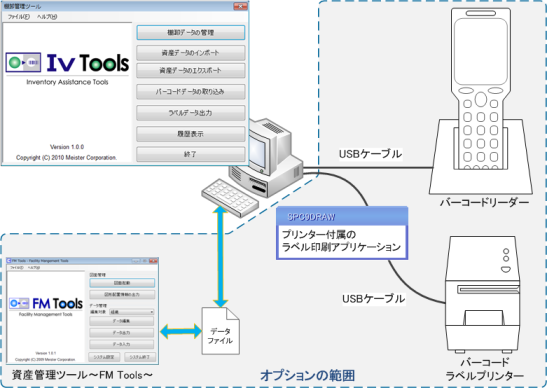Click the 棚卸データの管理 button
The width and height of the screenshot is (547, 388).
(x=190, y=32)
